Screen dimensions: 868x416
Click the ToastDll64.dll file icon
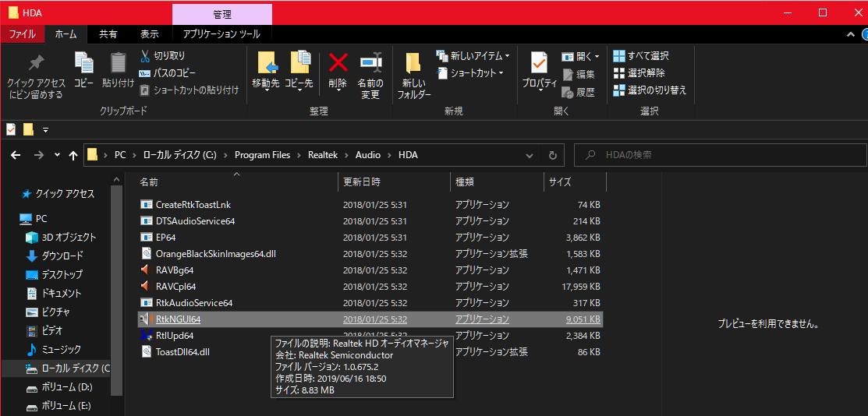point(146,351)
